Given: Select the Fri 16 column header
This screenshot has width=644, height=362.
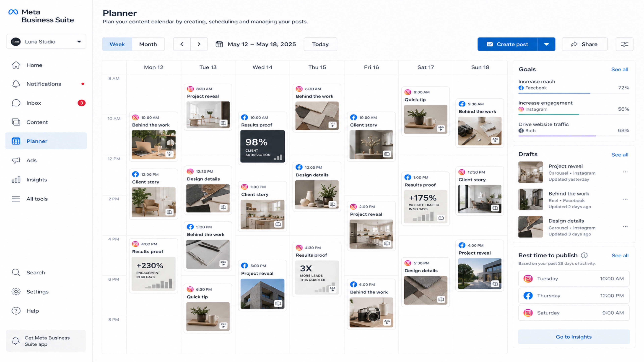Looking at the screenshot, I should pos(371,67).
